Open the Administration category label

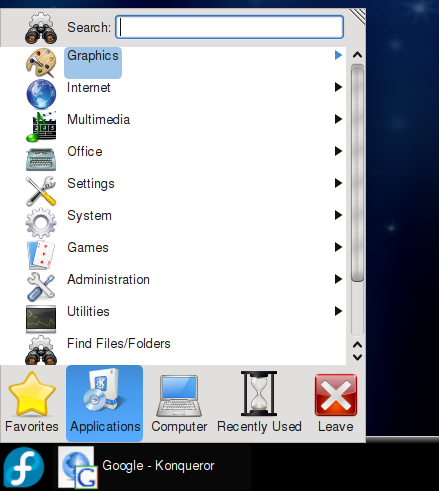(108, 280)
